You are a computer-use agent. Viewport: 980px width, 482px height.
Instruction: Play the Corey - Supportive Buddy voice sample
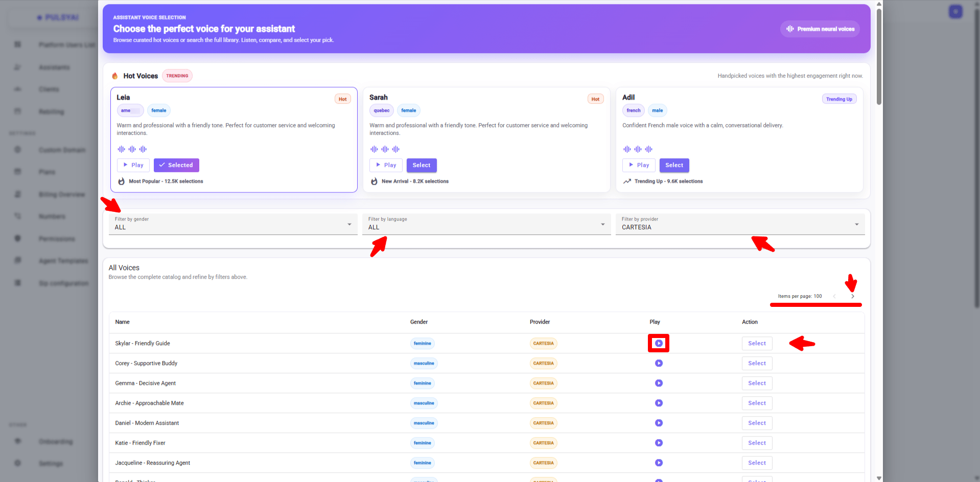(x=659, y=363)
